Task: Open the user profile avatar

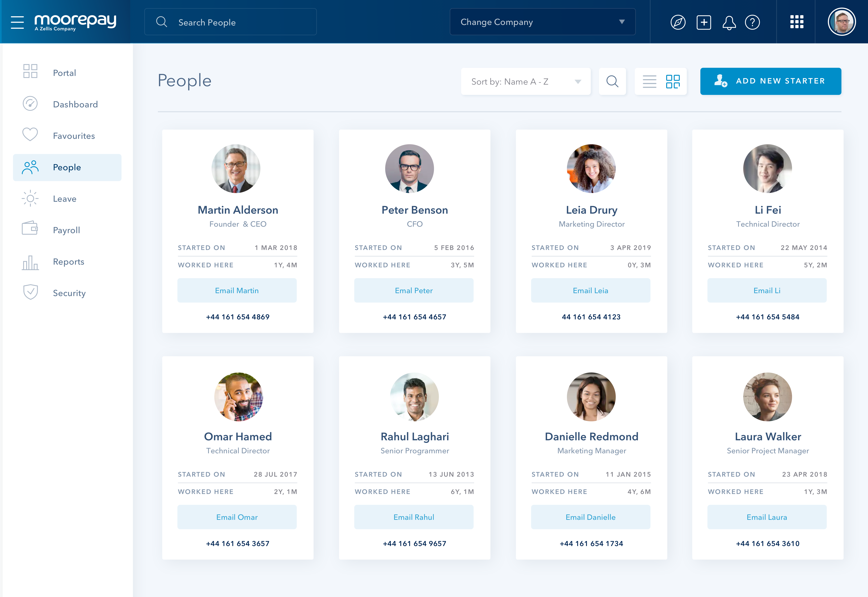Action: (x=841, y=22)
